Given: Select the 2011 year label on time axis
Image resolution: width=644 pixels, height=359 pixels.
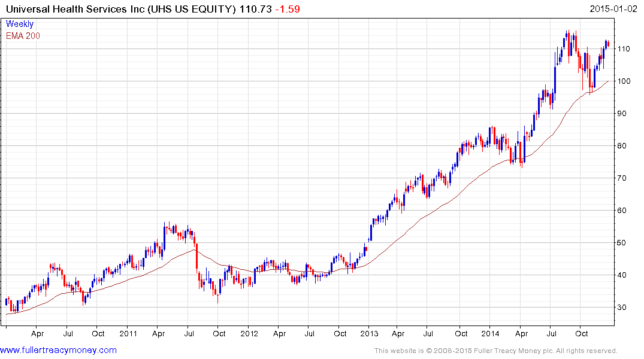Looking at the screenshot, I should point(128,333).
